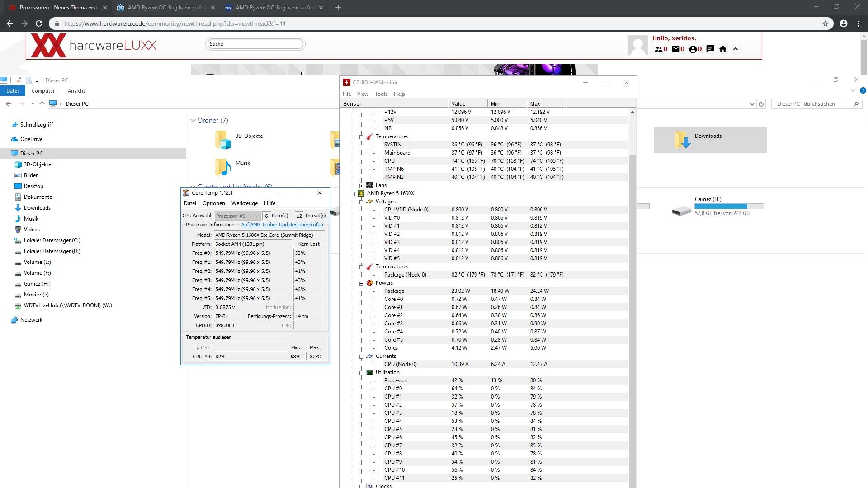Select the Downloads folder tile

click(x=710, y=140)
